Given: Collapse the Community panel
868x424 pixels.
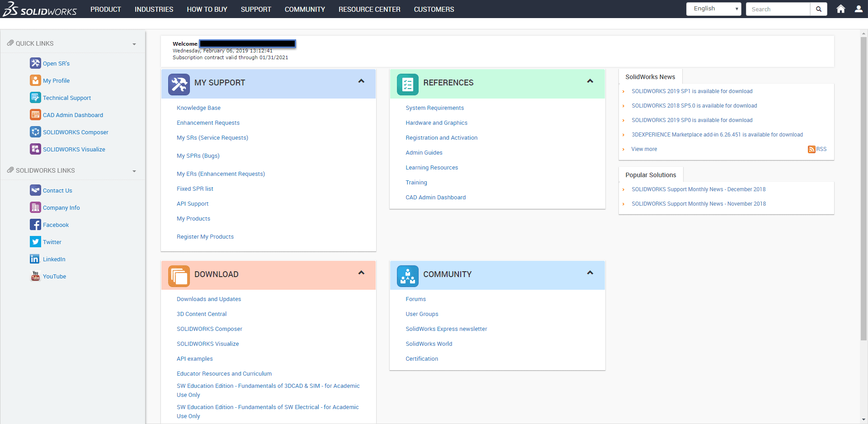Looking at the screenshot, I should (x=590, y=273).
